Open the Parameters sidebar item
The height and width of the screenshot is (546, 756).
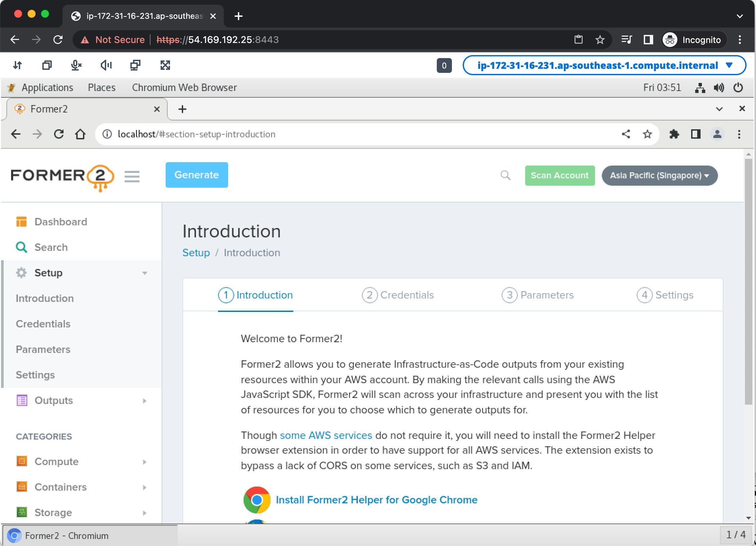coord(43,349)
